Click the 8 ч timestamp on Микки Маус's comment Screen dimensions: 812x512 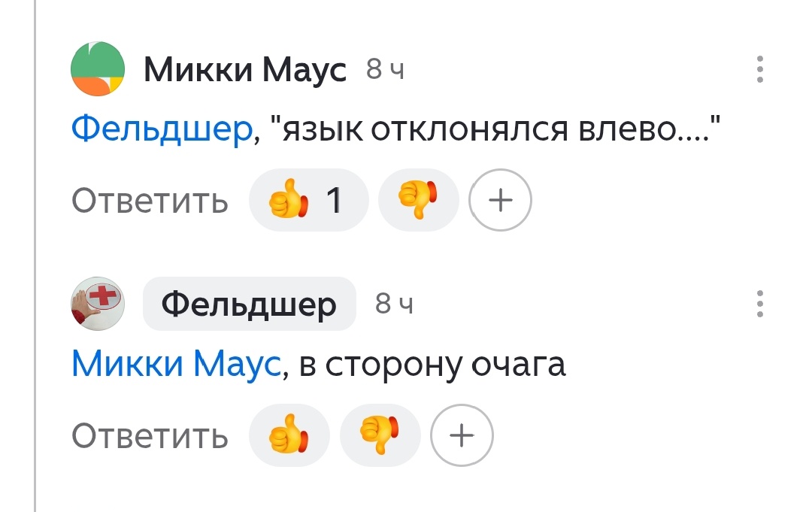pos(385,70)
